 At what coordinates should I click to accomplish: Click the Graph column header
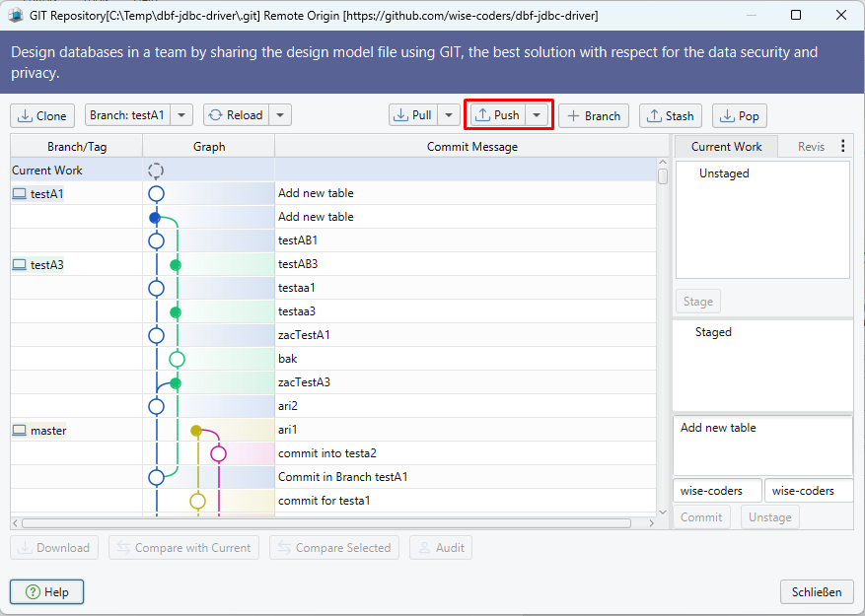click(209, 147)
